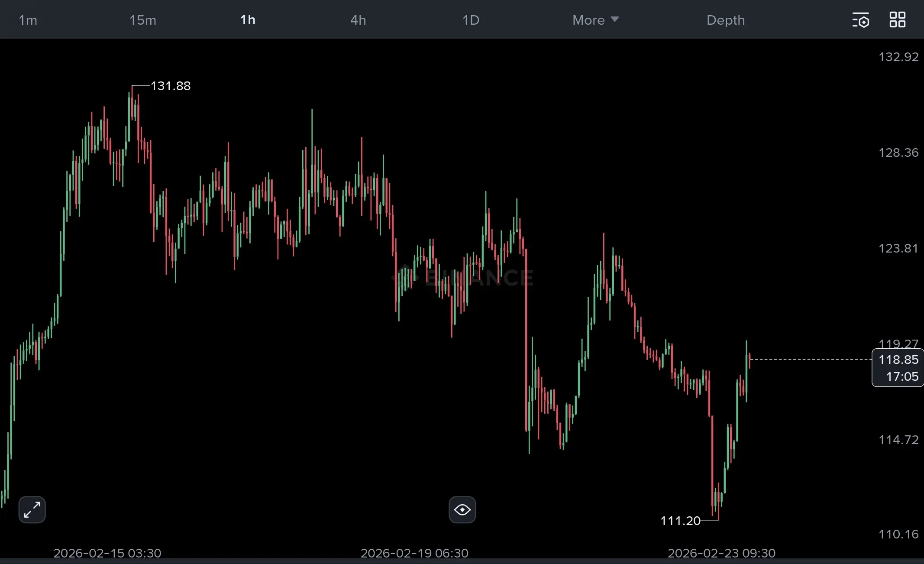
Task: Click the 2026-02-15 03:30 date label
Action: (107, 553)
